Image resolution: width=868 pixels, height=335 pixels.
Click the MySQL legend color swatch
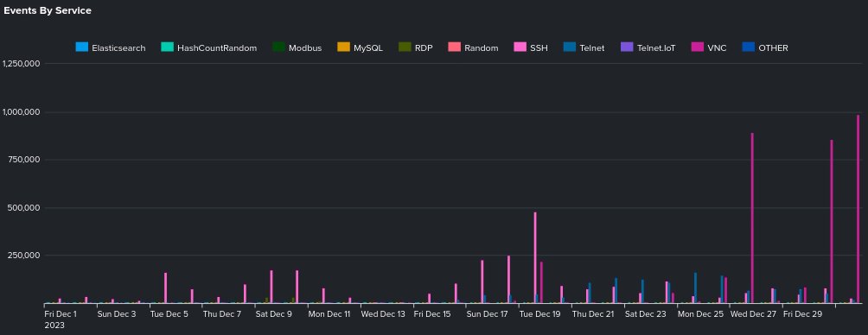344,47
